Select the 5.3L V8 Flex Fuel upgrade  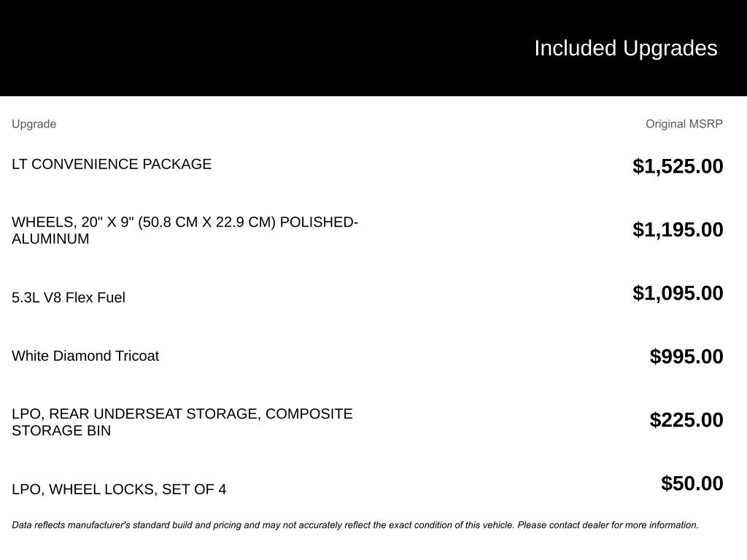(x=69, y=297)
